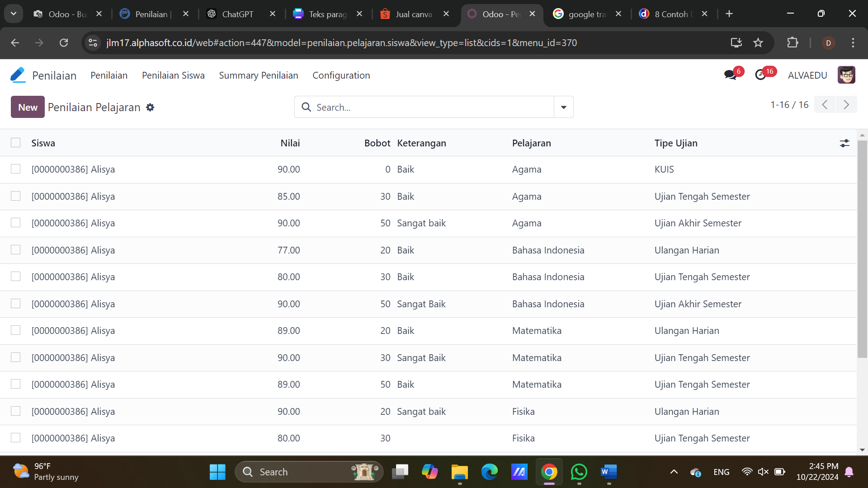The image size is (868, 488).
Task: Open the messages chat icon
Action: tap(730, 75)
